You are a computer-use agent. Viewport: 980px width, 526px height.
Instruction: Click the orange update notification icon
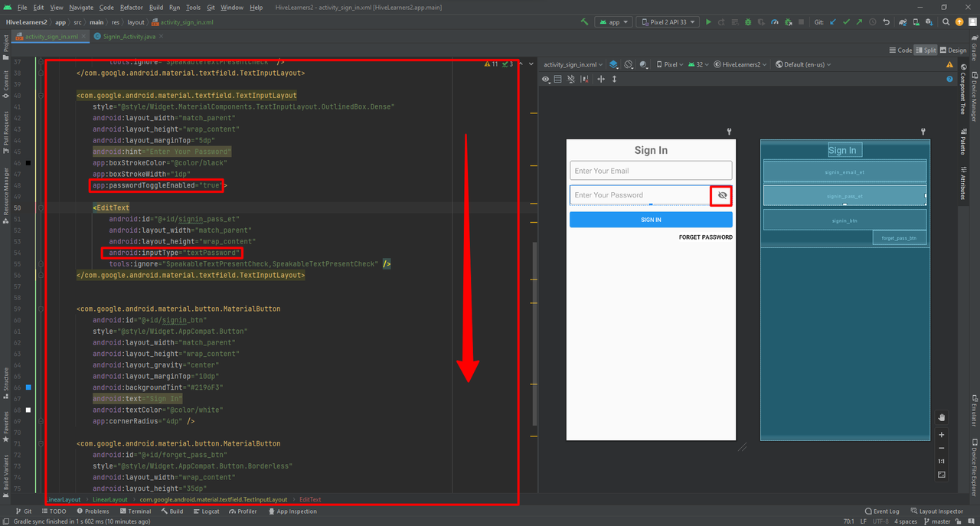[959, 22]
